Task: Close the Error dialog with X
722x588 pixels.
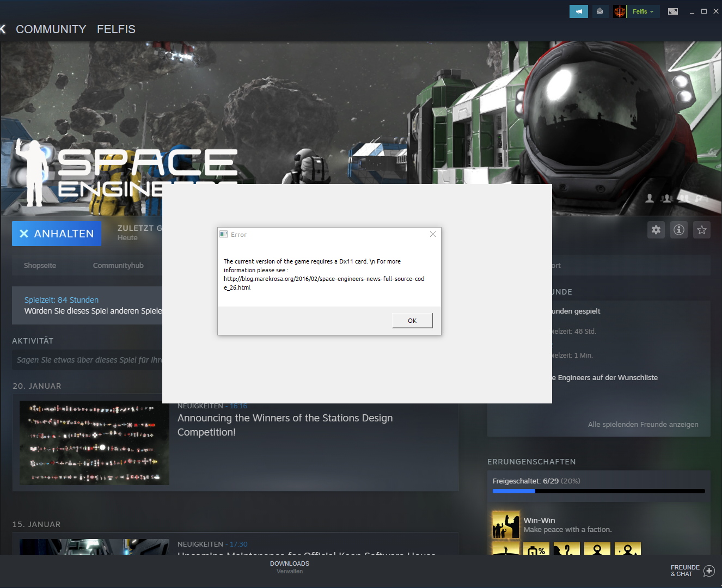Action: (x=433, y=234)
